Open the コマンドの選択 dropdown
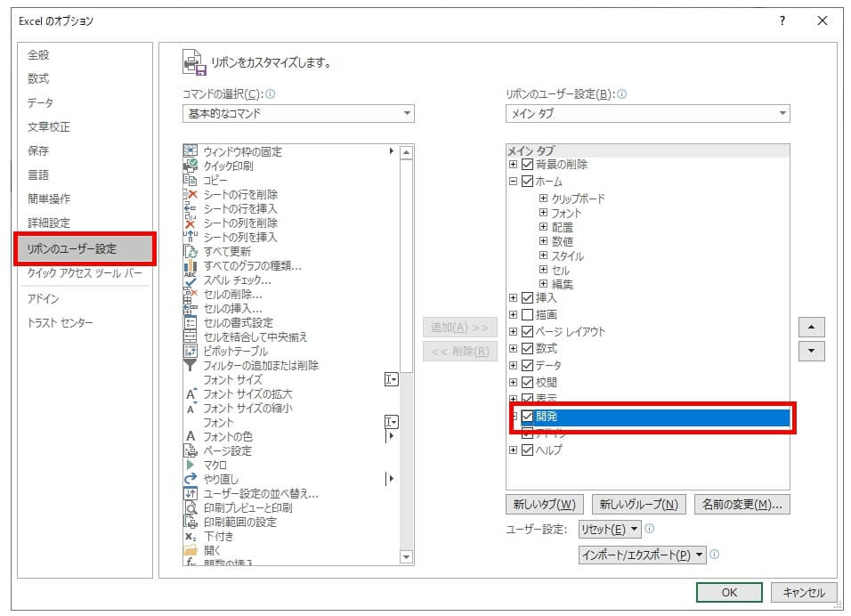 point(298,113)
